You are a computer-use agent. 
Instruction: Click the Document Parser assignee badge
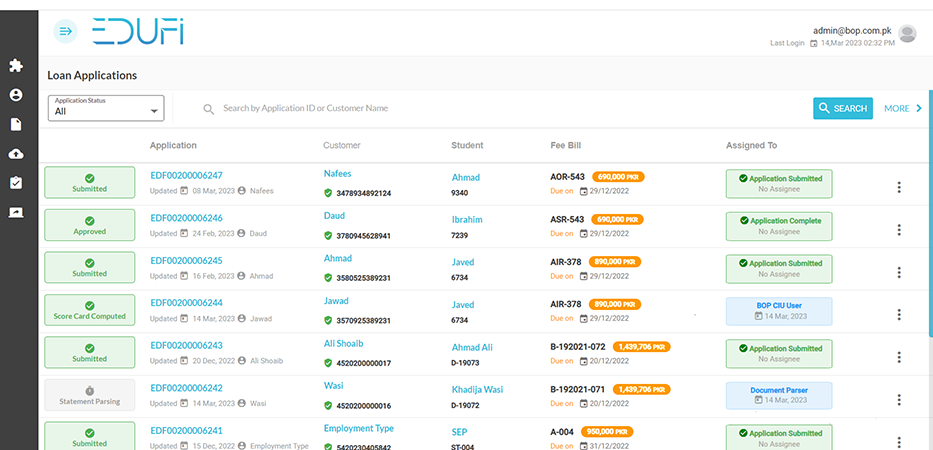779,396
